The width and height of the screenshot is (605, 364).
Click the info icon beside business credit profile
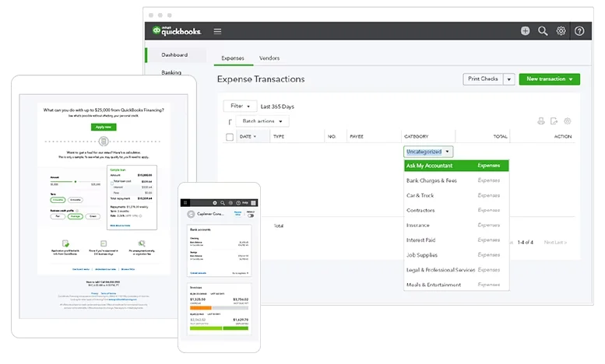(77, 211)
